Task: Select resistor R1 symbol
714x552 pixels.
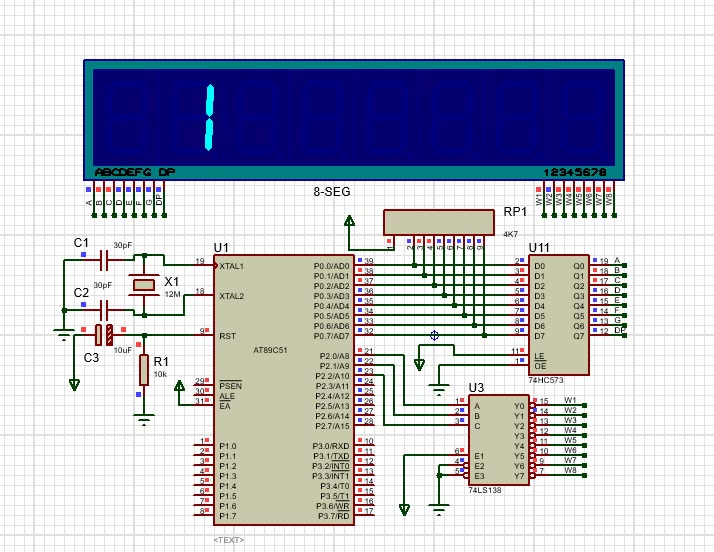Action: click(144, 368)
